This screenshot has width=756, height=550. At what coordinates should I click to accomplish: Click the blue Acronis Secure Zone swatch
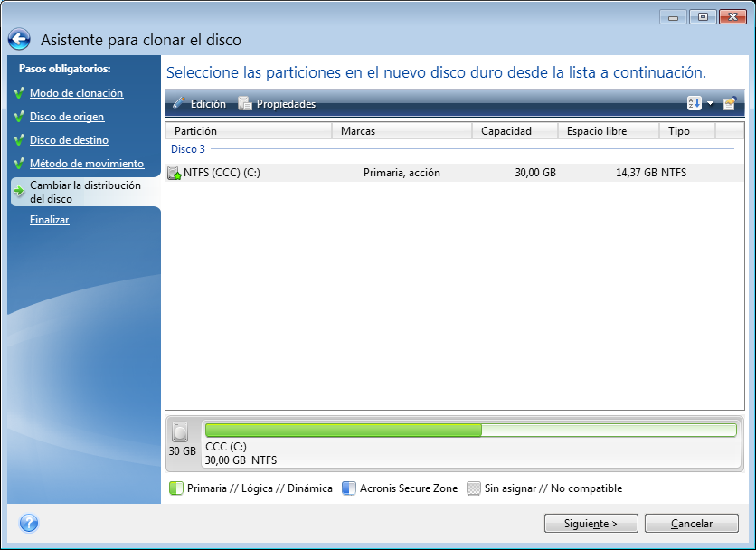point(348,488)
